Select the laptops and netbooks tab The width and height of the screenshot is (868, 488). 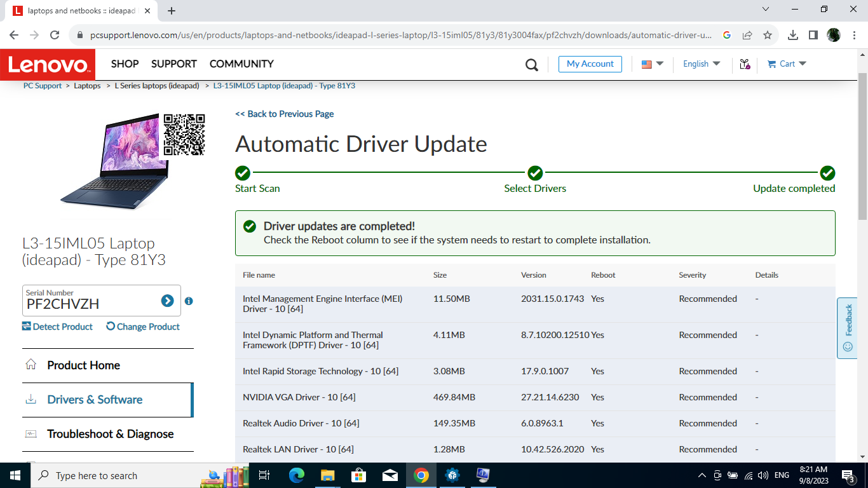click(x=83, y=11)
